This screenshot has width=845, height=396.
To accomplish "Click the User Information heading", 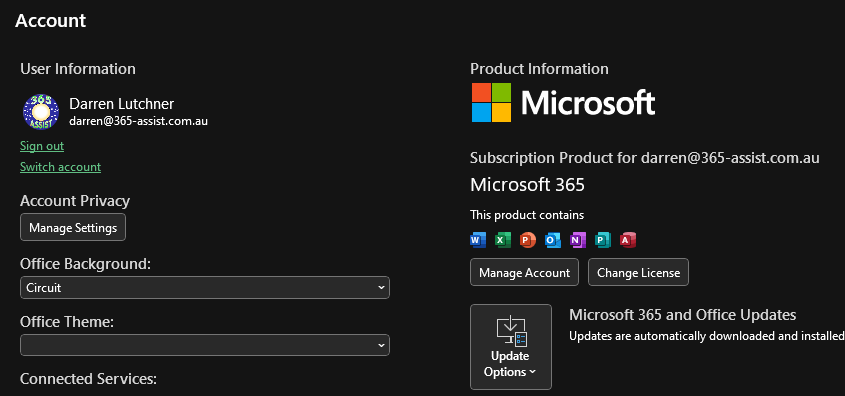I will click(x=78, y=69).
